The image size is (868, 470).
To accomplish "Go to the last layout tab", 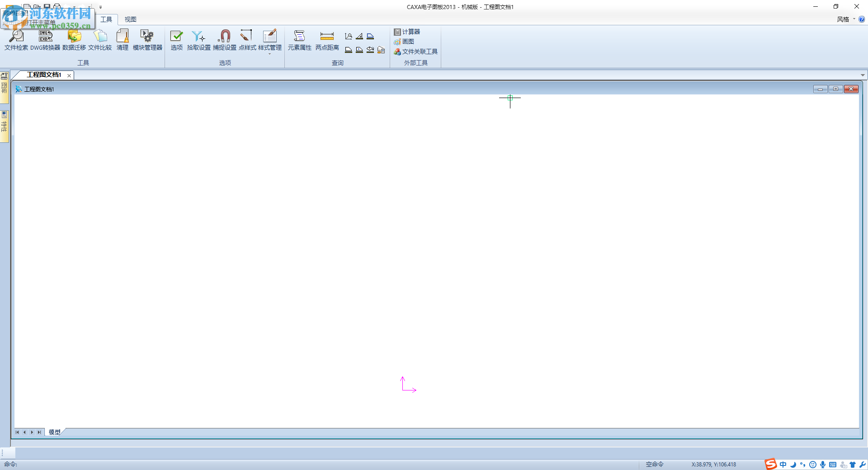I will pos(39,432).
